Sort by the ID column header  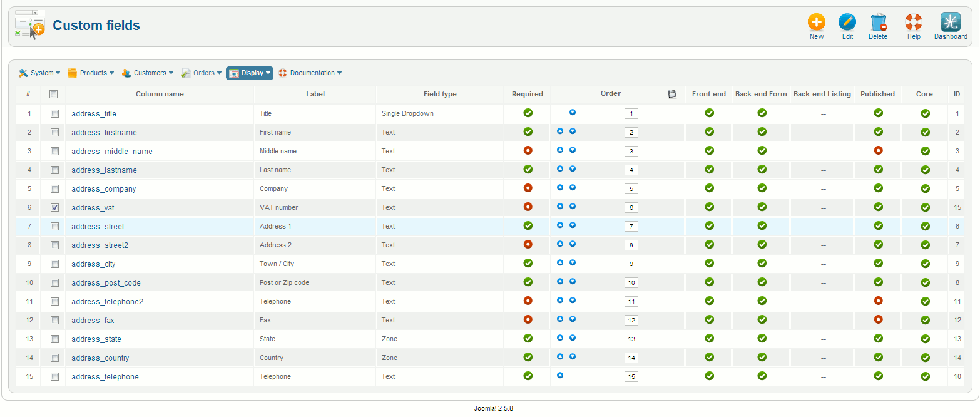[x=957, y=94]
